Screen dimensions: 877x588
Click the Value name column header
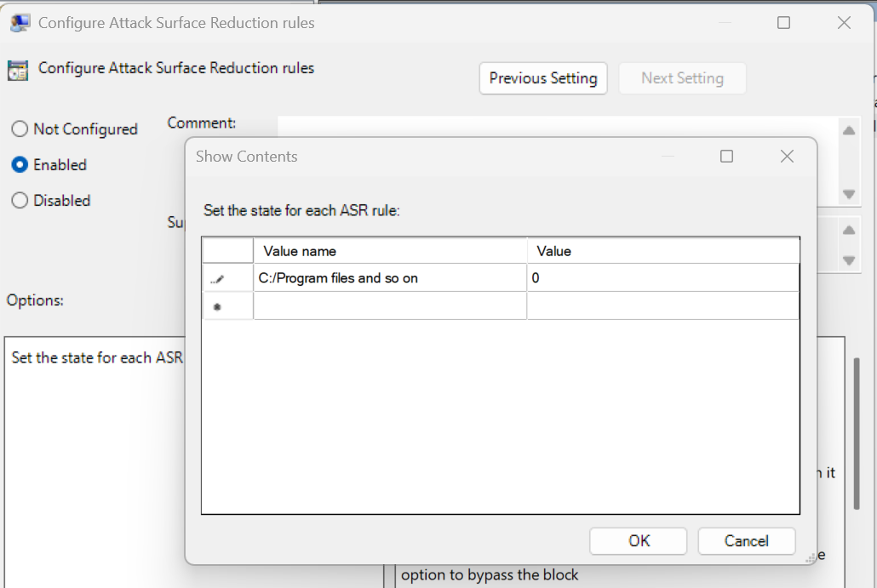point(390,251)
